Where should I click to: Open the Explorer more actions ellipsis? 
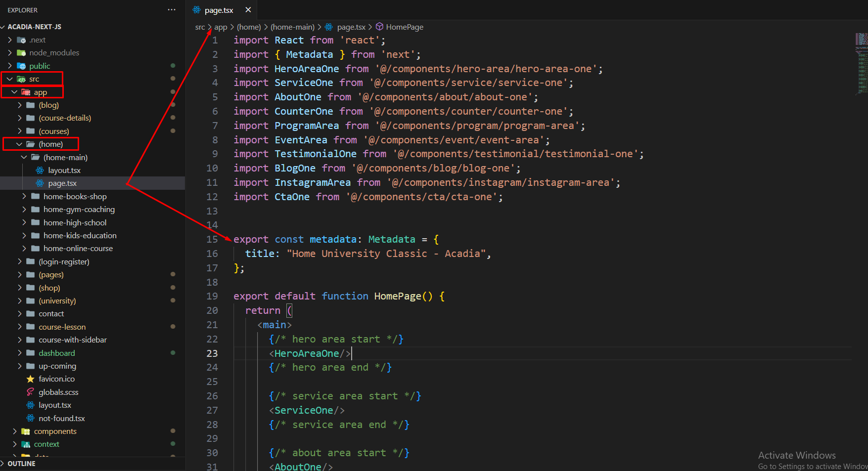tap(172, 10)
